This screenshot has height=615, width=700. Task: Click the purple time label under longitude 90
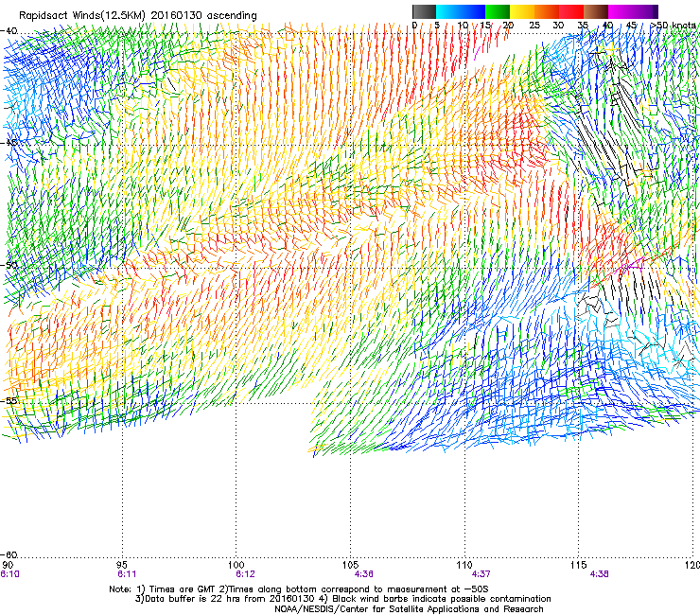[x=9, y=574]
